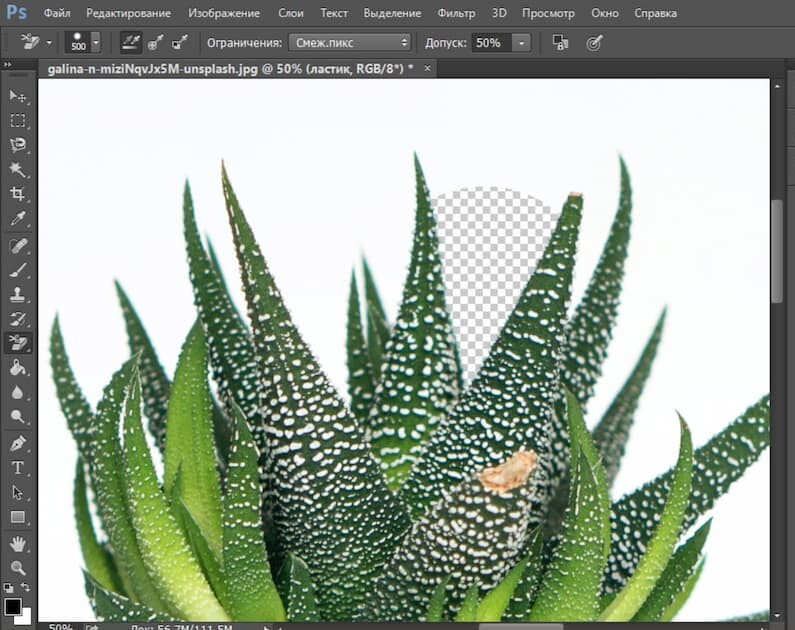Select the Hand tool
The image size is (795, 630).
pos(18,544)
